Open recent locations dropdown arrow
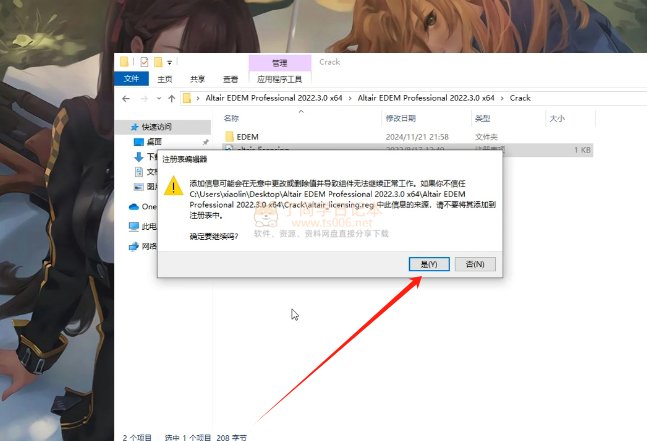The height and width of the screenshot is (441, 647). (159, 99)
